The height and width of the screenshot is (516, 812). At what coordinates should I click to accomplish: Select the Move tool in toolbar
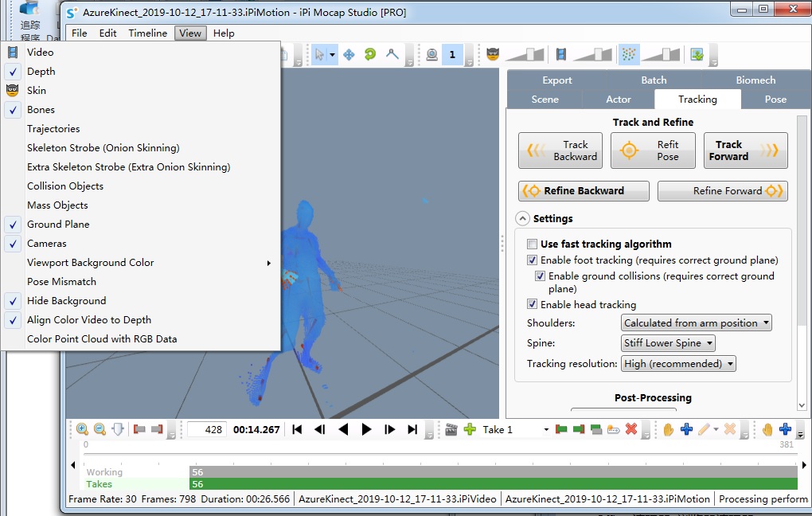coord(349,54)
